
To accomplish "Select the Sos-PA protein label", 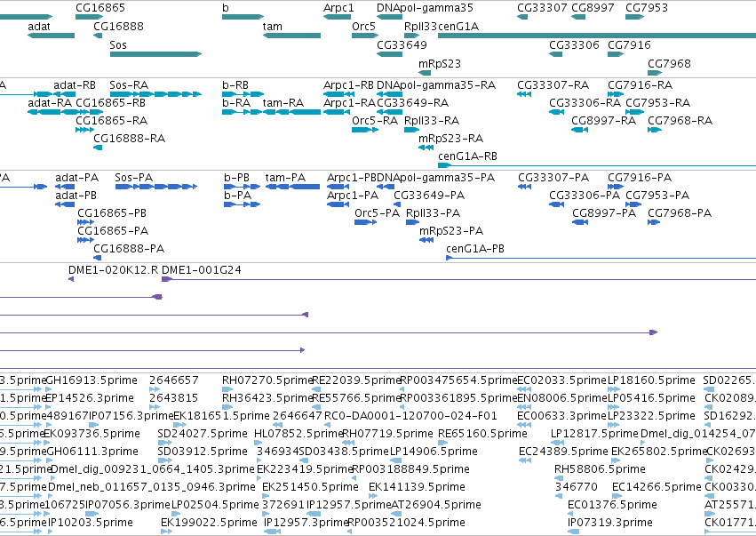I will (133, 178).
